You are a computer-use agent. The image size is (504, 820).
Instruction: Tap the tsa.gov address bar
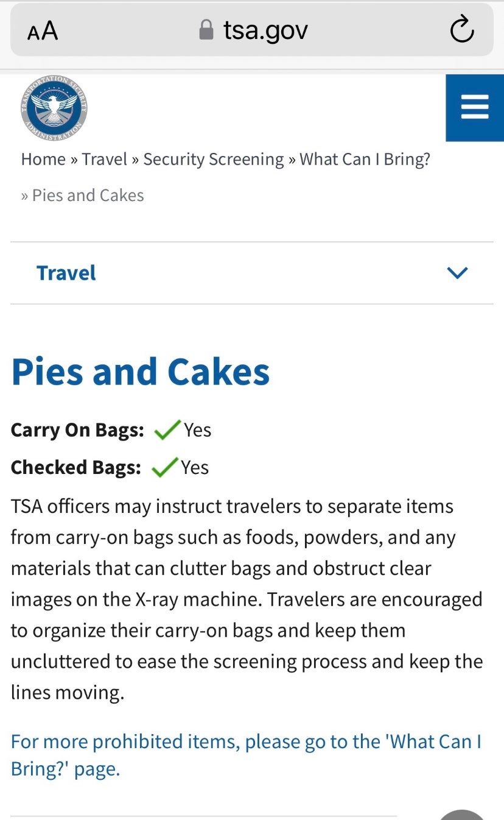[265, 30]
